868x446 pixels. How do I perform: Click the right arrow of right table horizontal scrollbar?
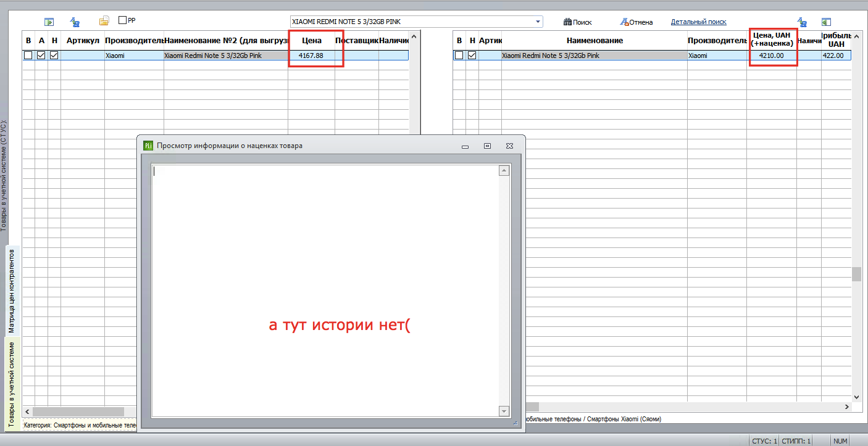coord(846,407)
